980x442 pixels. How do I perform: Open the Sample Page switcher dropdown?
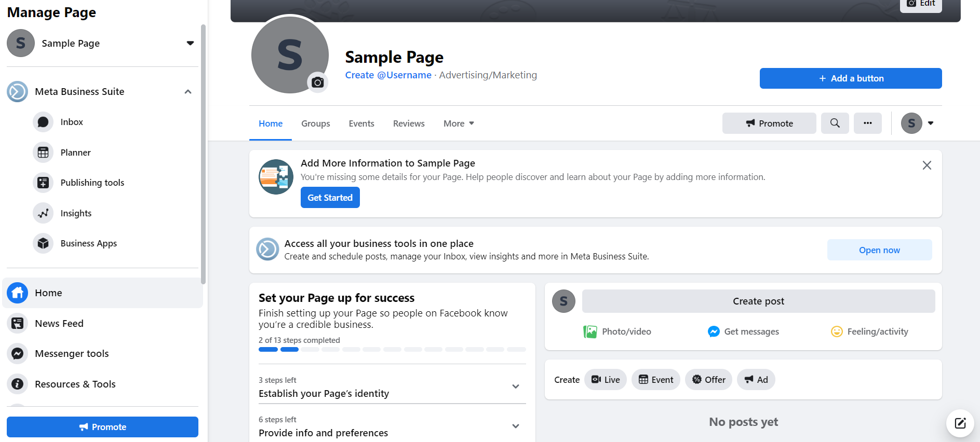coord(190,44)
